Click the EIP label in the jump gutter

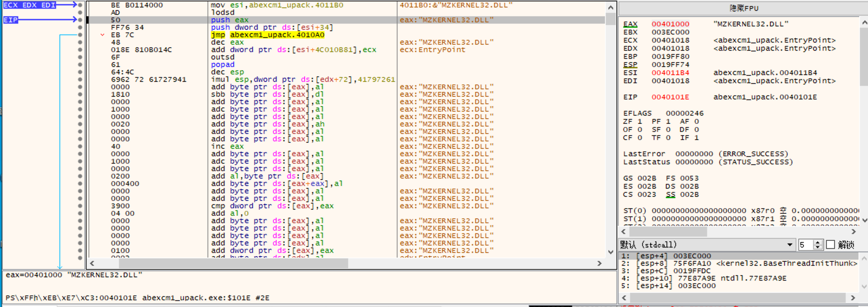(10, 20)
